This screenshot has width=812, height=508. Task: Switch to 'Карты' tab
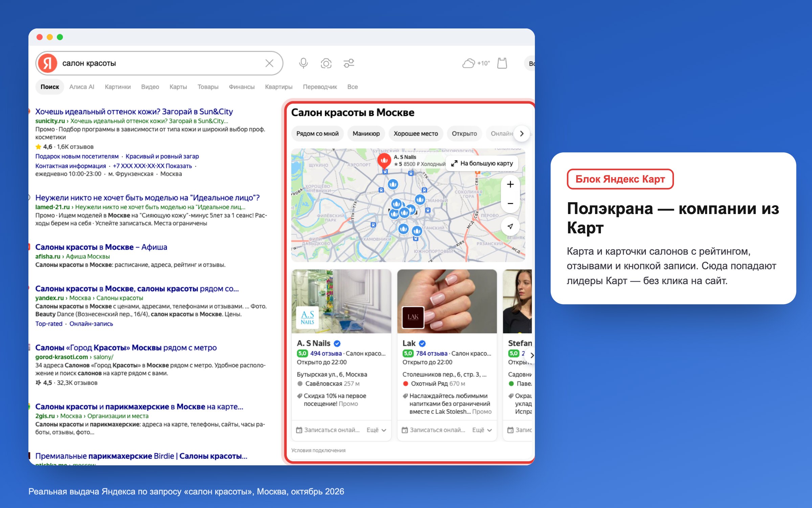click(178, 87)
